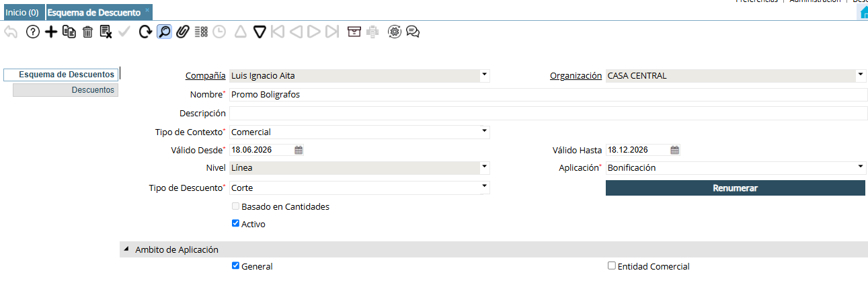868x281 pixels.
Task: Go to parent record up triangle
Action: pyautogui.click(x=241, y=32)
